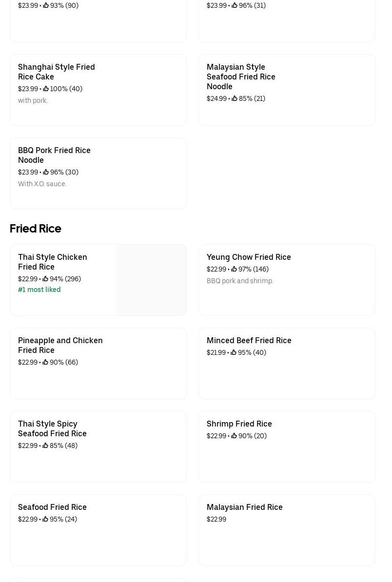Click thumbs-up icon on Malaysian Style Seafood Fried Rice Noodle

point(235,98)
